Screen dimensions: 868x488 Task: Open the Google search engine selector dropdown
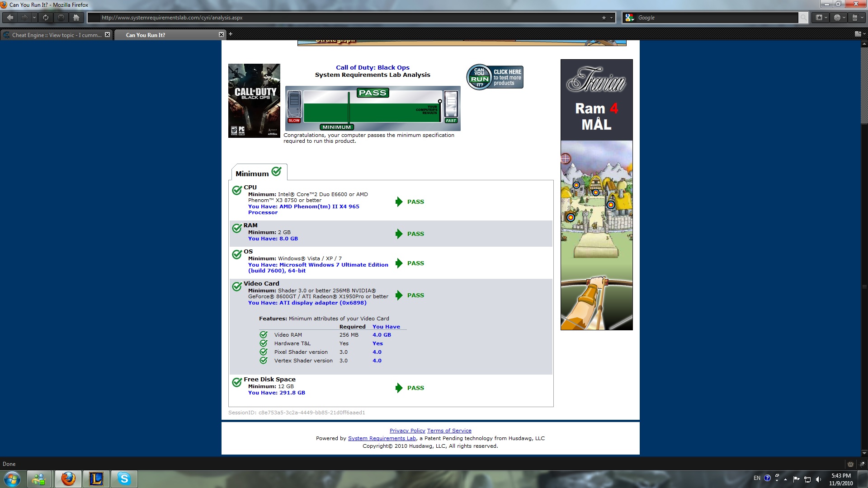coord(629,18)
